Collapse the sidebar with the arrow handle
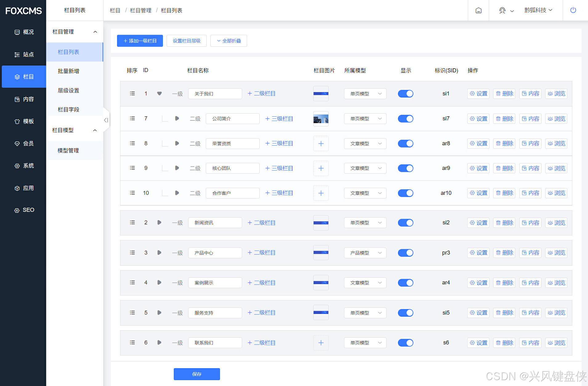This screenshot has width=588, height=386. (106, 120)
